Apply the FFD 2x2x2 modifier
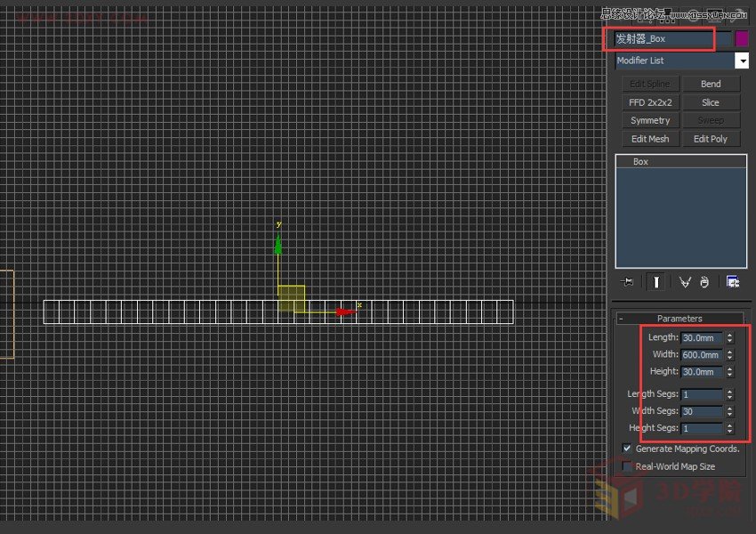This screenshot has width=756, height=534. pos(650,102)
